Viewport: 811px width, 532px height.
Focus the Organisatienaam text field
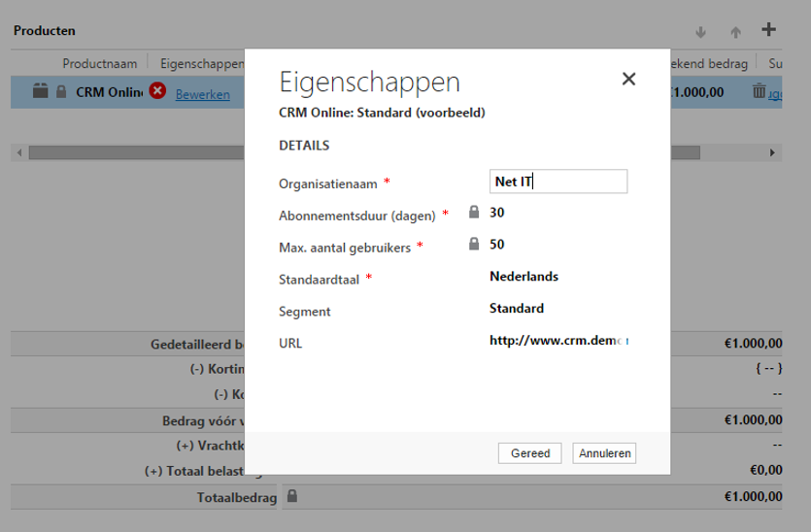click(558, 182)
